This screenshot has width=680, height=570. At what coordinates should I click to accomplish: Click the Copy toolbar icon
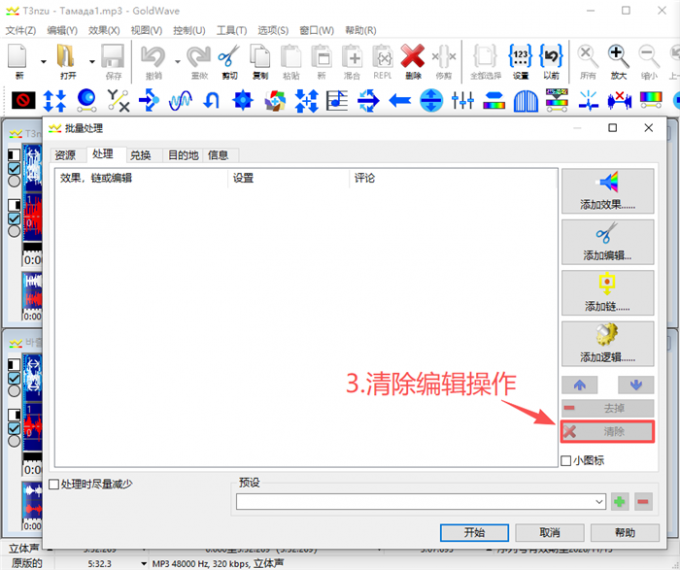click(x=260, y=56)
